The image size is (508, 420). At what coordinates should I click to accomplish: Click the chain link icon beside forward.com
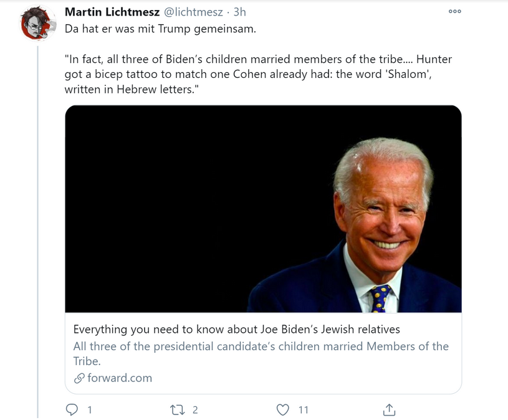tap(79, 378)
